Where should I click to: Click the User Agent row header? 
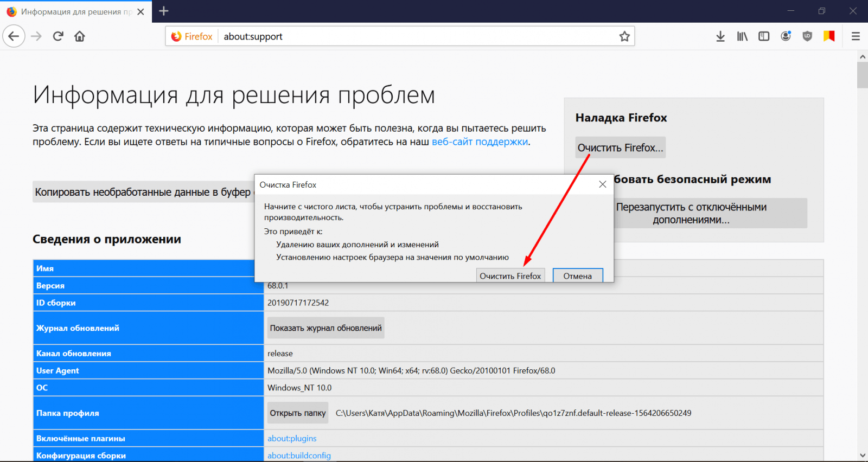click(x=148, y=370)
